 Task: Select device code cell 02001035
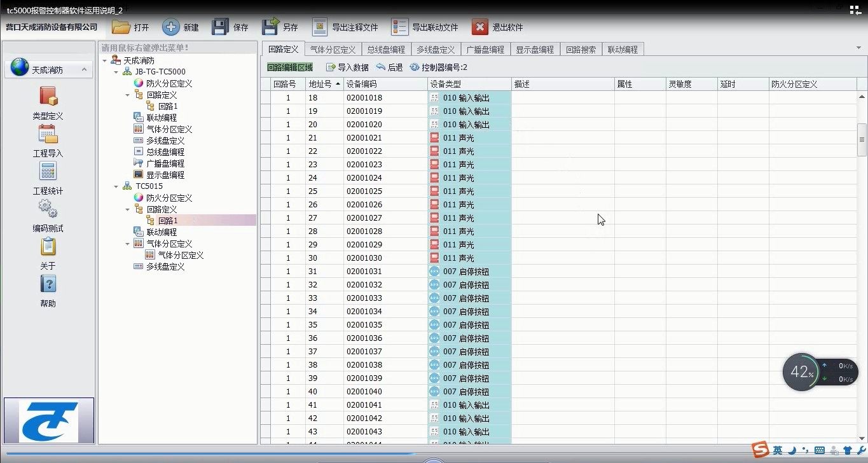(386, 325)
